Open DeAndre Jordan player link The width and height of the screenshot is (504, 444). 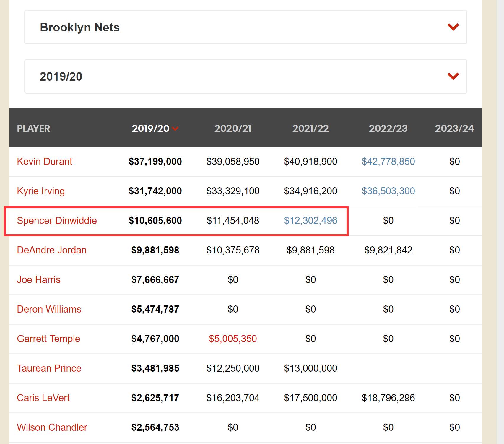coord(52,250)
